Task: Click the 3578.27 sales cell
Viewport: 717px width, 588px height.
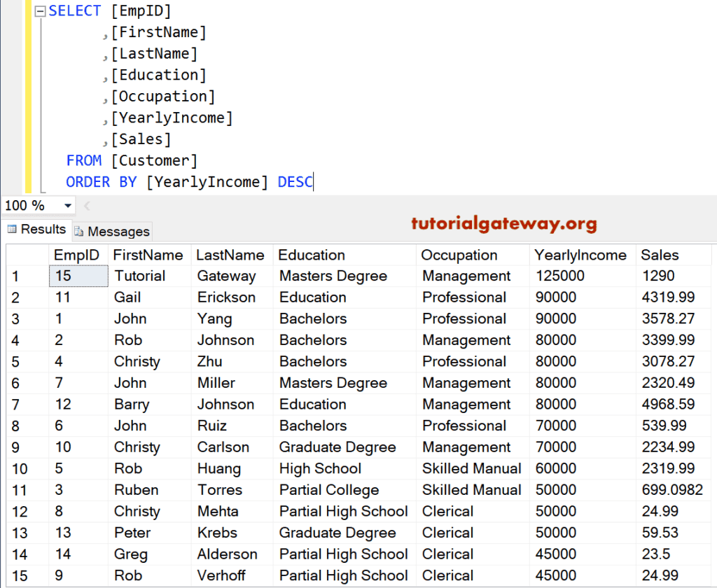Action: (673, 318)
